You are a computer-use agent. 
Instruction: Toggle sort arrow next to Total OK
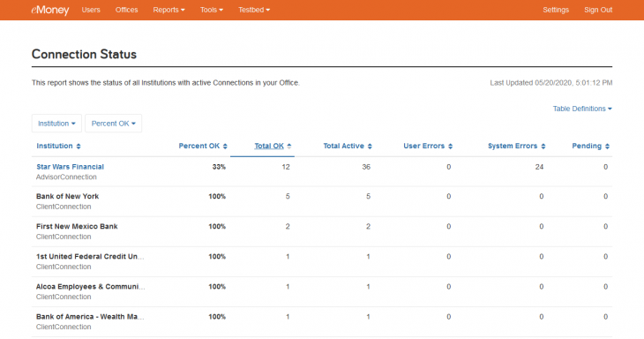[289, 147]
